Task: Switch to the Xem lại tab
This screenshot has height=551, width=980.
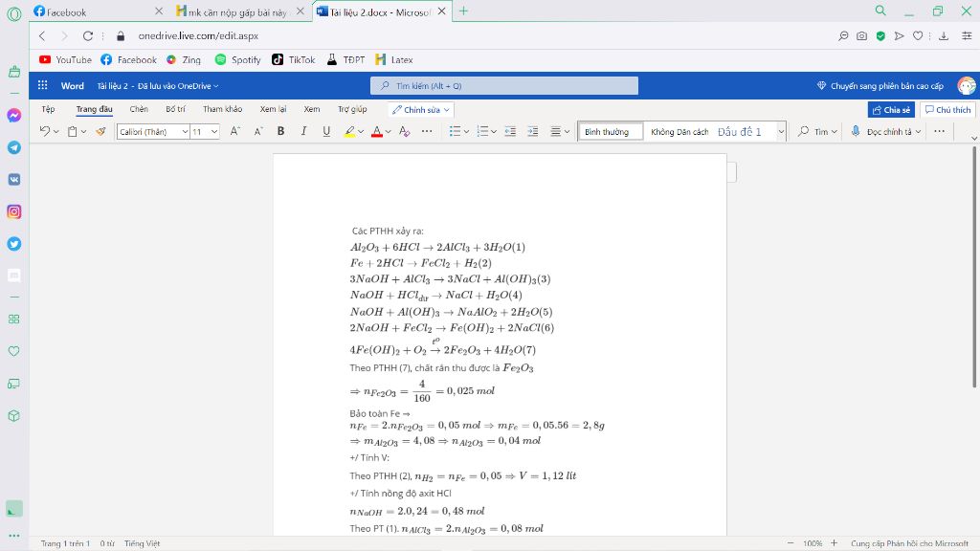Action: click(273, 109)
